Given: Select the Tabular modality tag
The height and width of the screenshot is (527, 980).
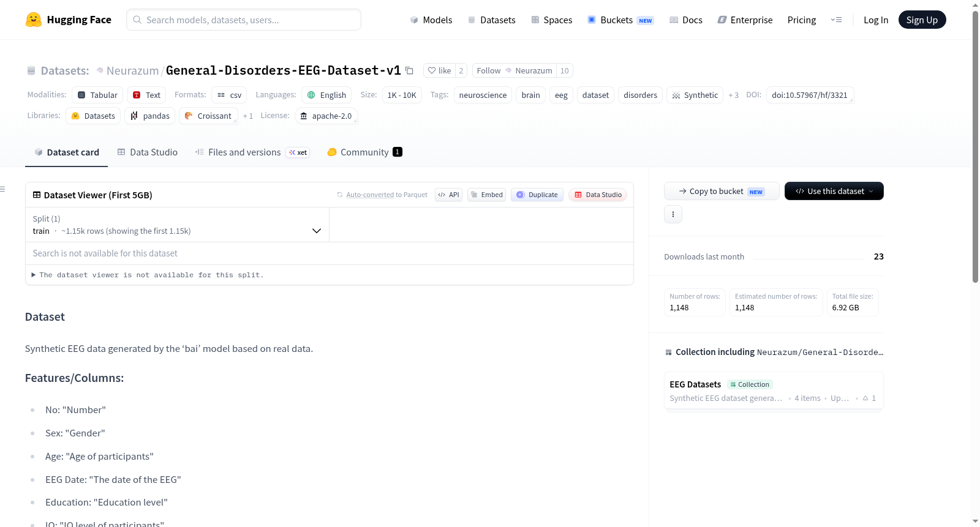Looking at the screenshot, I should (97, 95).
